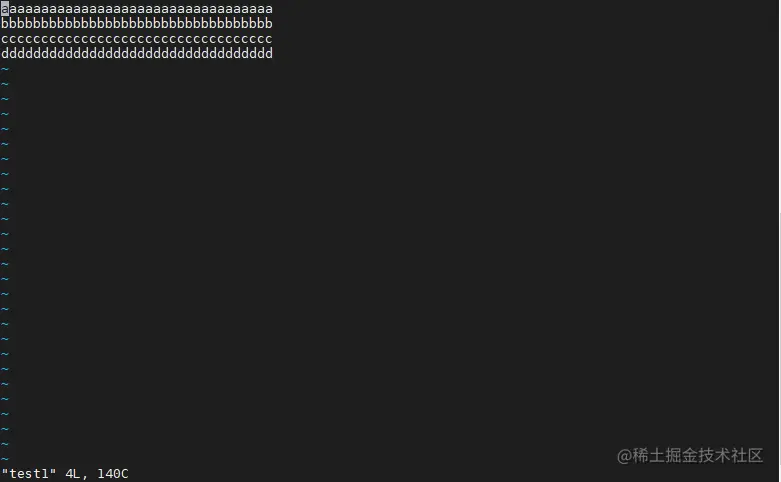The height and width of the screenshot is (482, 781).
Task: Click the '140C' character count in status line
Action: (x=113, y=474)
